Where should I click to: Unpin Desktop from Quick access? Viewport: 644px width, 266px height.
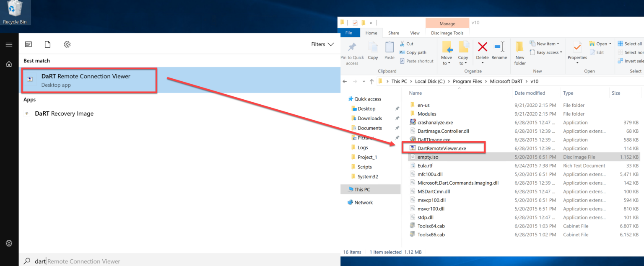(x=397, y=108)
